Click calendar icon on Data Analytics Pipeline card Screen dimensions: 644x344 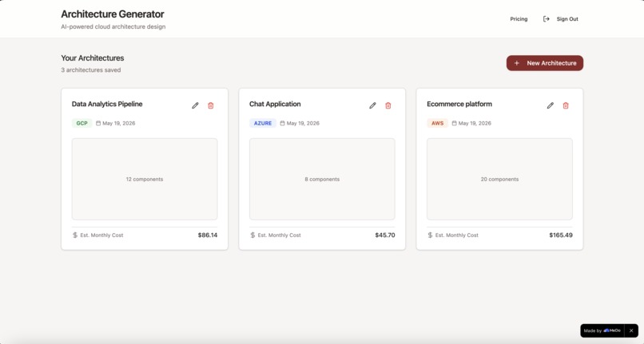(x=98, y=123)
